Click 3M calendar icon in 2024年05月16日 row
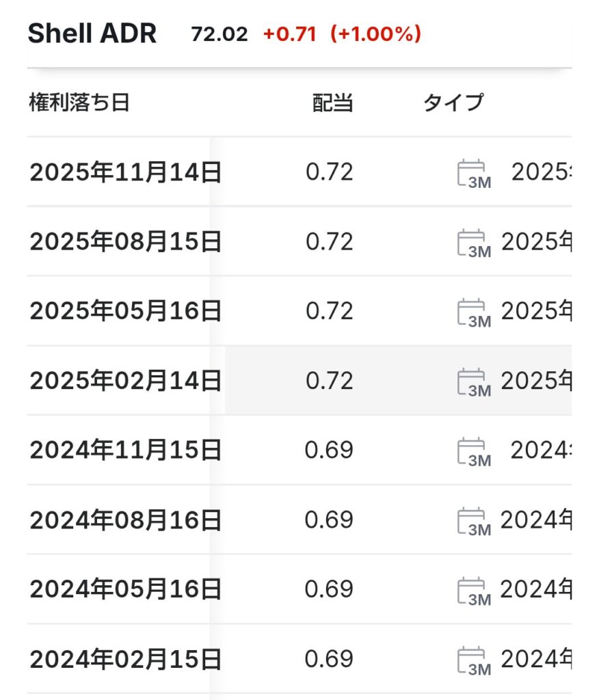 [x=473, y=590]
